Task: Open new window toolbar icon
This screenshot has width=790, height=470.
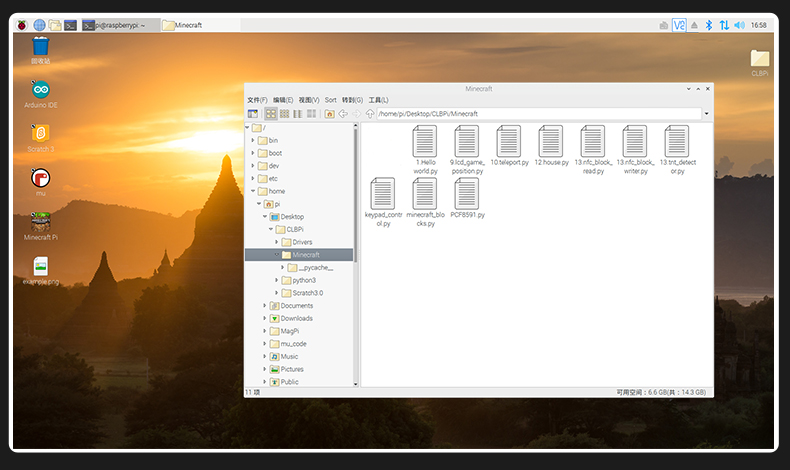Action: click(253, 114)
